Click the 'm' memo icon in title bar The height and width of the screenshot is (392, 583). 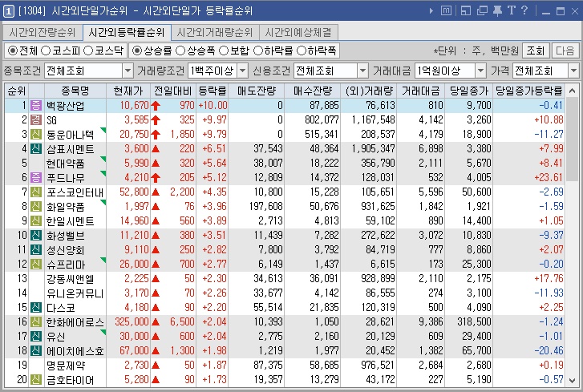coord(446,10)
